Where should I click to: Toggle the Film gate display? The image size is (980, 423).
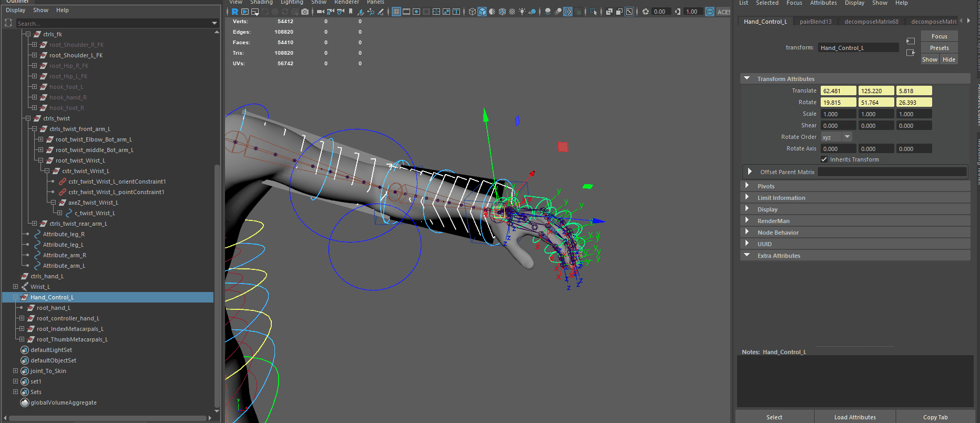(406, 12)
